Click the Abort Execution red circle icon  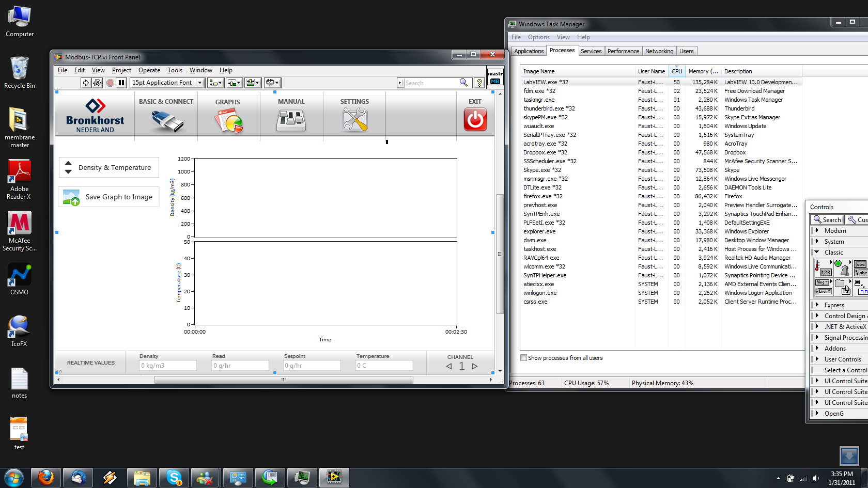click(x=110, y=83)
